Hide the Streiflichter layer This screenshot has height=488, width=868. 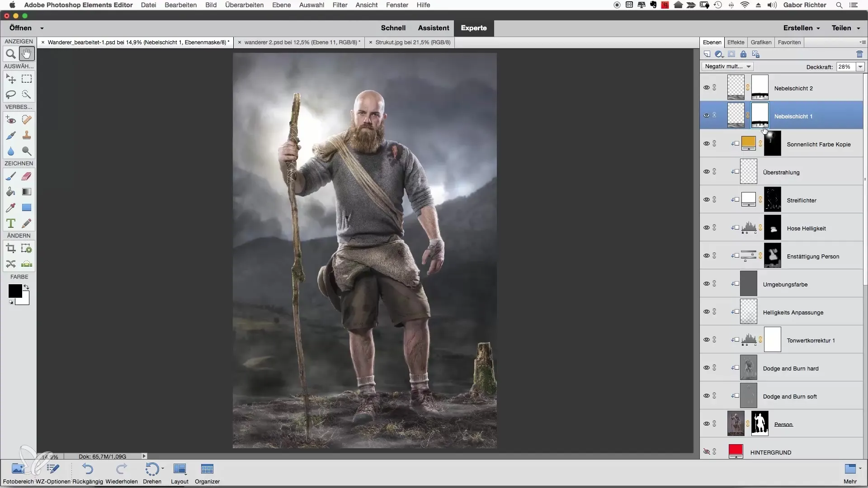coord(706,200)
